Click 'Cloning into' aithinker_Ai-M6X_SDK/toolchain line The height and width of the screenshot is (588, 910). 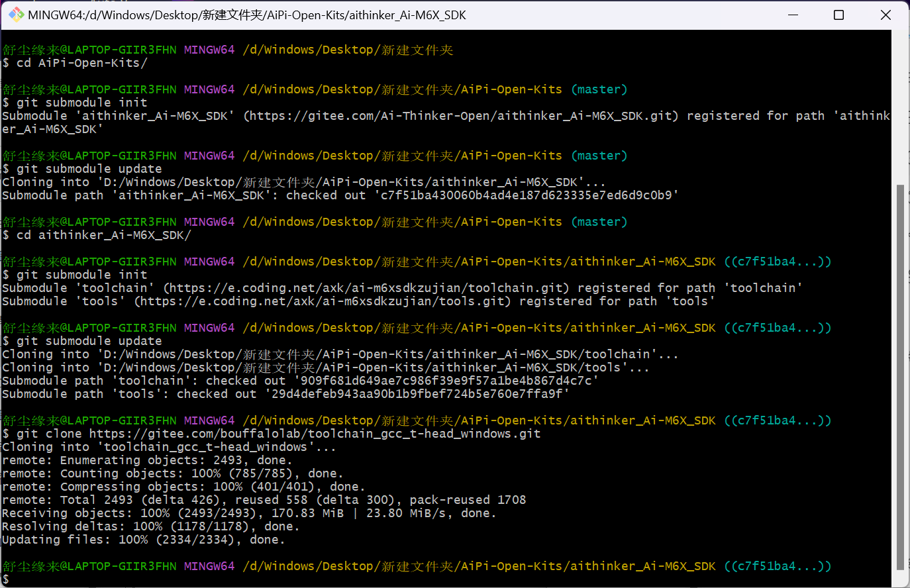pos(340,354)
